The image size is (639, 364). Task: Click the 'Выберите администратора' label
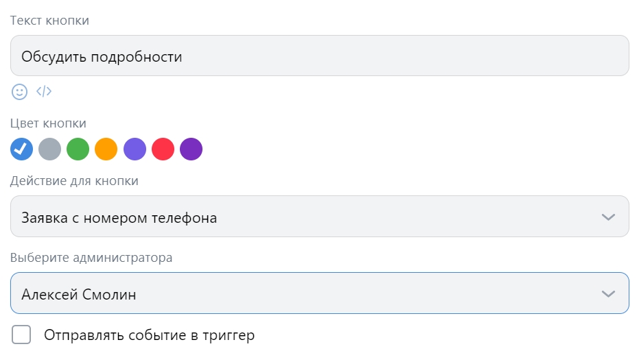(x=91, y=258)
